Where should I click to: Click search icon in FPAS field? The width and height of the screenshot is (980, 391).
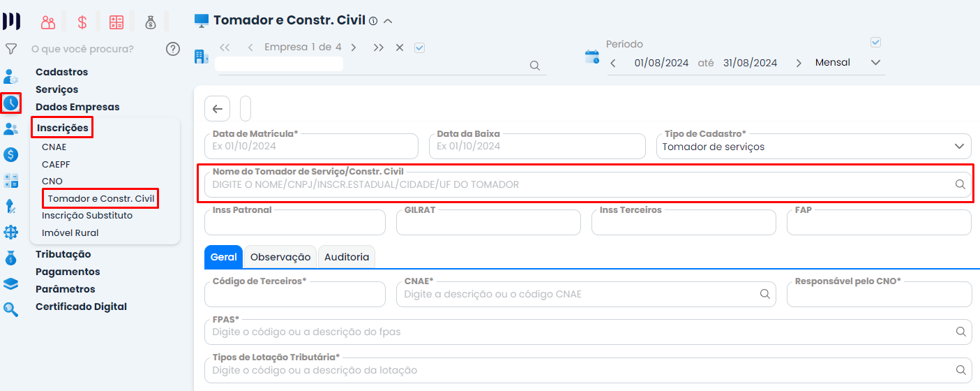pyautogui.click(x=960, y=331)
